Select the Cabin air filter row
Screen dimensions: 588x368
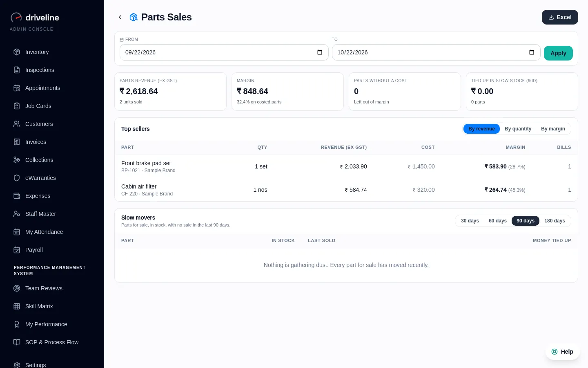point(346,190)
